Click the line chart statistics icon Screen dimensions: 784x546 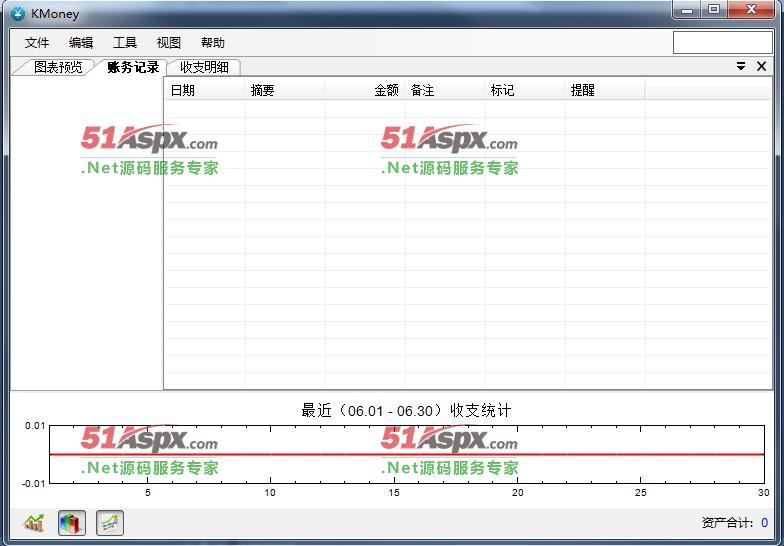tap(34, 523)
